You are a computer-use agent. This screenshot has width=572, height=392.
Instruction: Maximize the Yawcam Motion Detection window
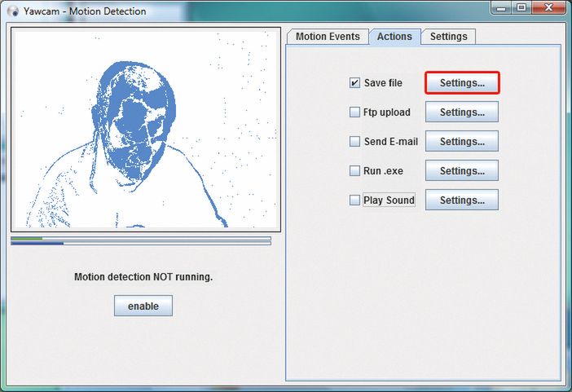[x=522, y=7]
